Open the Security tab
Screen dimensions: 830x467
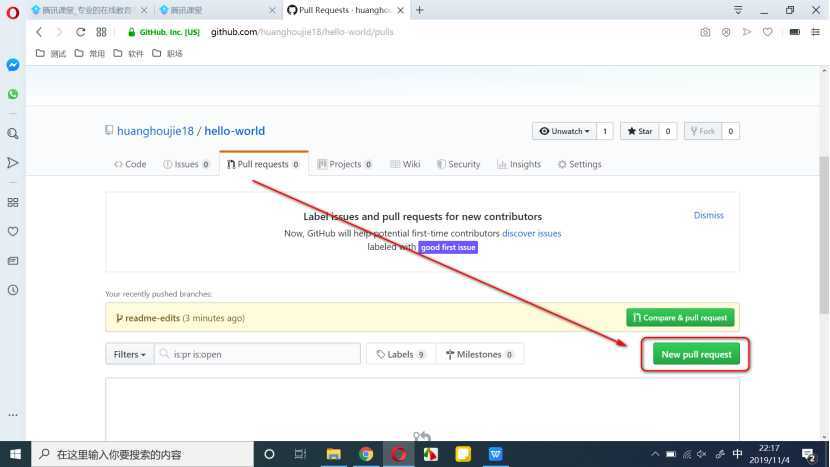click(458, 164)
